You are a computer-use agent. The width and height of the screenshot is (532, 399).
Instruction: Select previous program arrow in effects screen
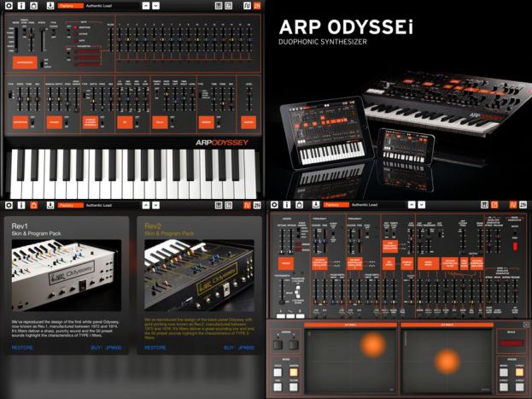(x=146, y=6)
